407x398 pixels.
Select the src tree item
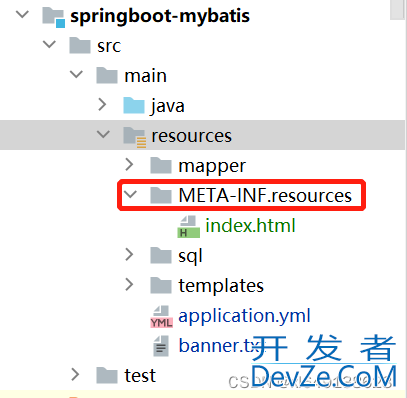pyautogui.click(x=109, y=46)
